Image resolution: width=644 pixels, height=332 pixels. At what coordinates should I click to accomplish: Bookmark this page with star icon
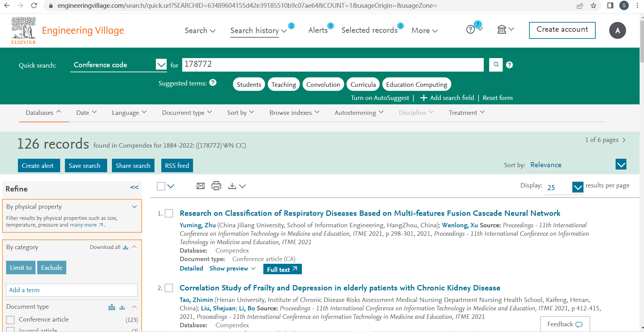click(593, 6)
